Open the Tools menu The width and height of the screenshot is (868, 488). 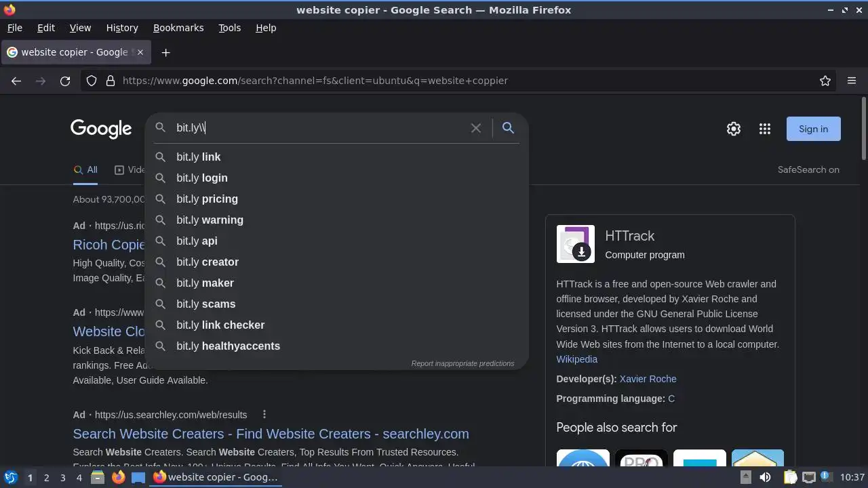[x=229, y=28]
